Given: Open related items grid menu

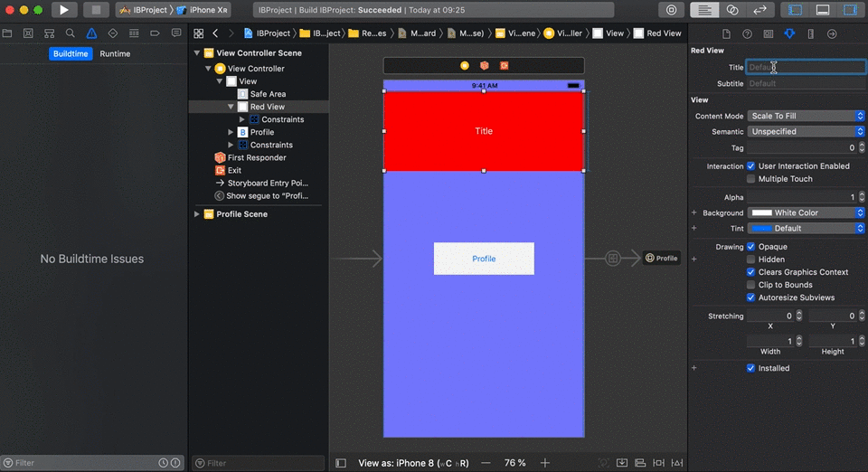Looking at the screenshot, I should 198,33.
